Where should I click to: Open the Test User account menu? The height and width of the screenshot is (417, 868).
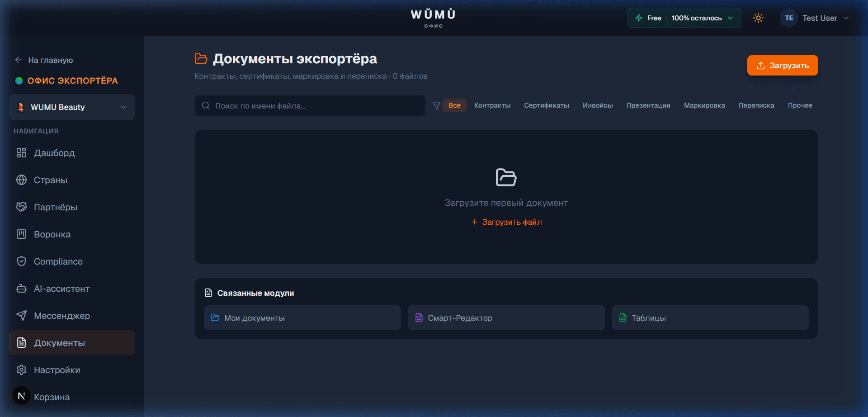point(815,18)
